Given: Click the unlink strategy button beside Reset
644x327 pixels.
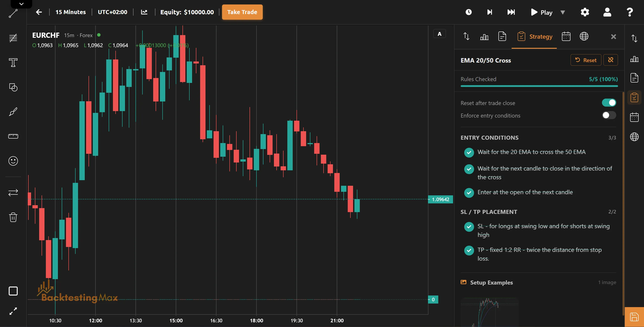Looking at the screenshot, I should click(610, 60).
